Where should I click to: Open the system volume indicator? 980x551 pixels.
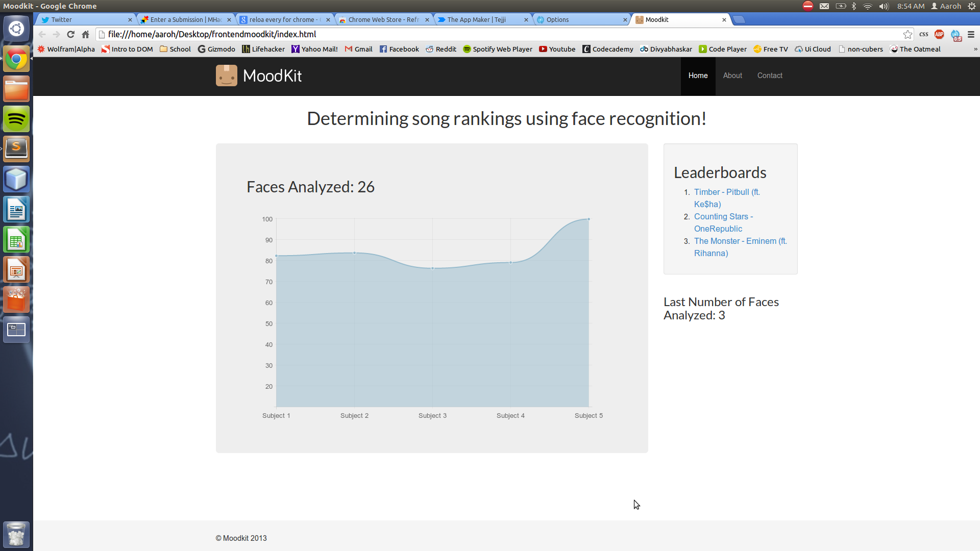pyautogui.click(x=884, y=6)
